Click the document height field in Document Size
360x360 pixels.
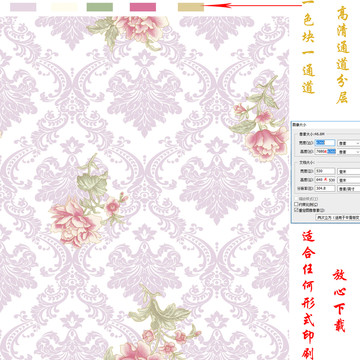[x=325, y=180]
